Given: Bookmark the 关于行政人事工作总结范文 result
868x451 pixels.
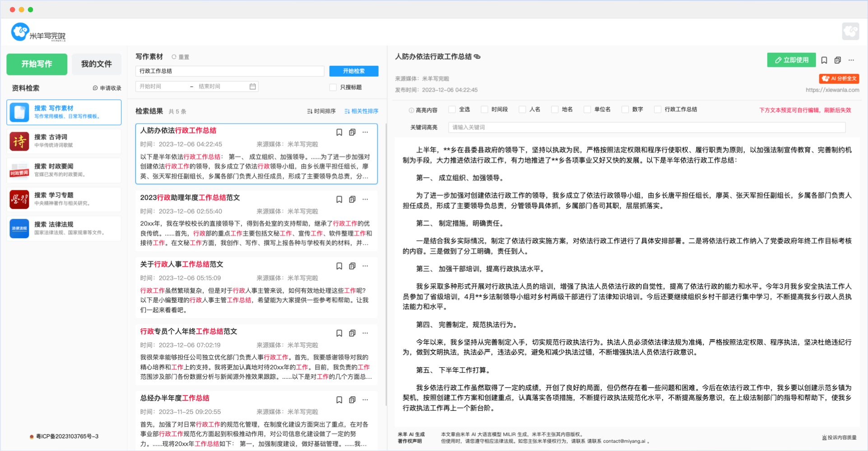Looking at the screenshot, I should point(339,266).
